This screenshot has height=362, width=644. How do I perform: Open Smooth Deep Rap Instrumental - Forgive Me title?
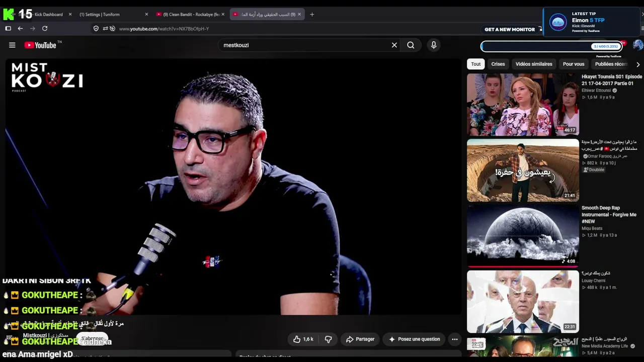609,215
